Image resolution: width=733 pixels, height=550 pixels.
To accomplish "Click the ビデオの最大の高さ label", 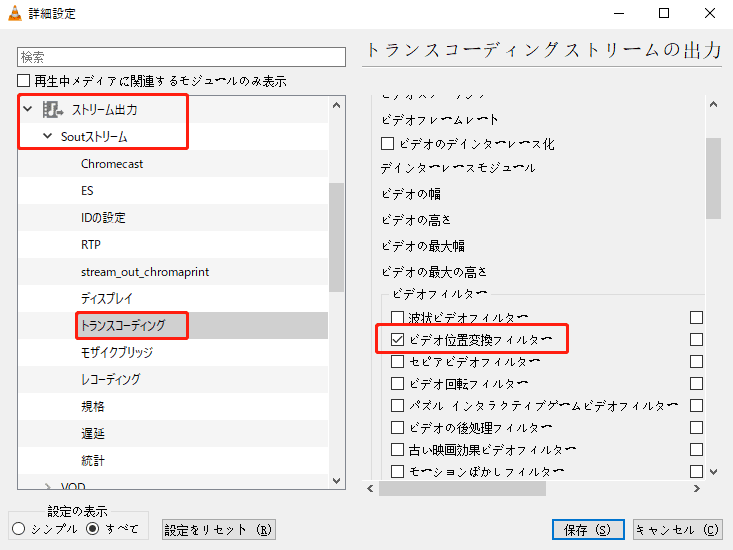I will click(x=434, y=271).
